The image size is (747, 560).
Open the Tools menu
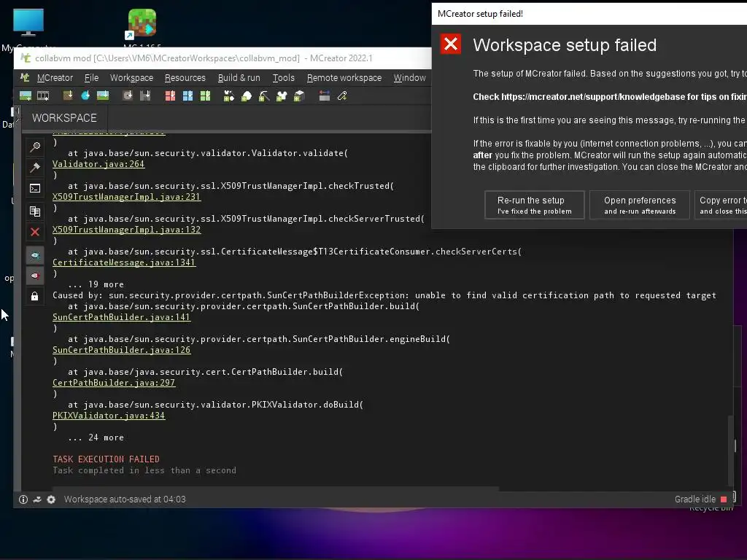284,77
